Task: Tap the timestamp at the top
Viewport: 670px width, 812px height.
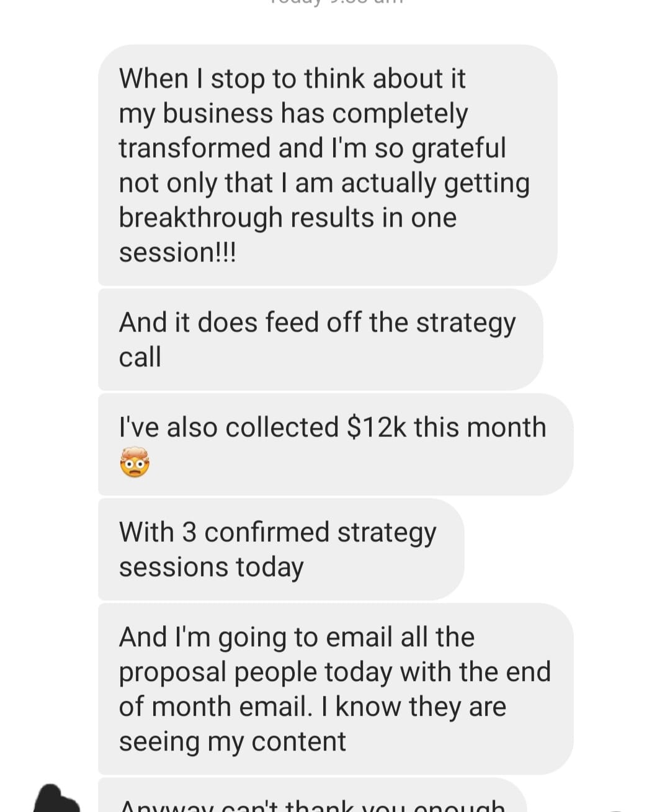Action: (336, 2)
